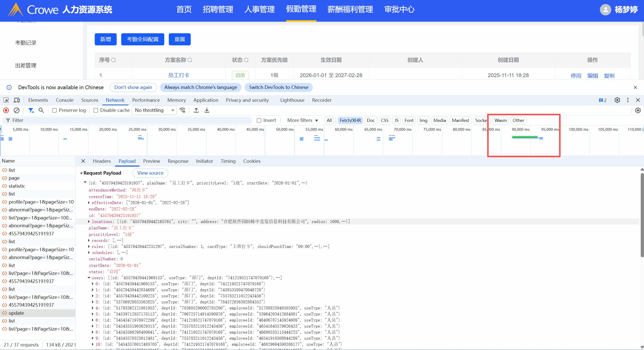Click the export HAR download icon
This screenshot has width=644, height=350.
207,110
